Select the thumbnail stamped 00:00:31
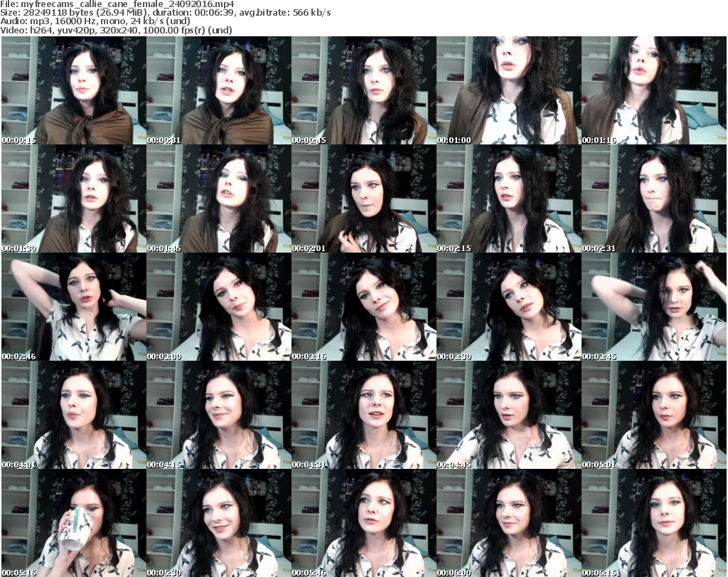 coord(219,90)
